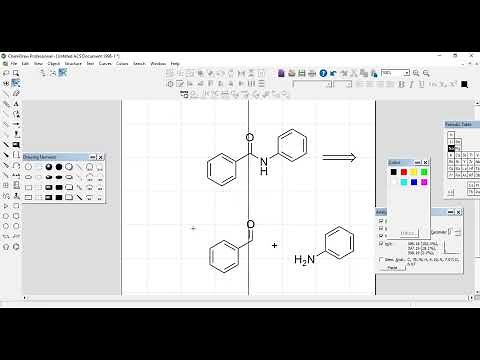Roll up the Drawing Elements panel
Image resolution: width=480 pixels, height=360 pixels.
93,157
